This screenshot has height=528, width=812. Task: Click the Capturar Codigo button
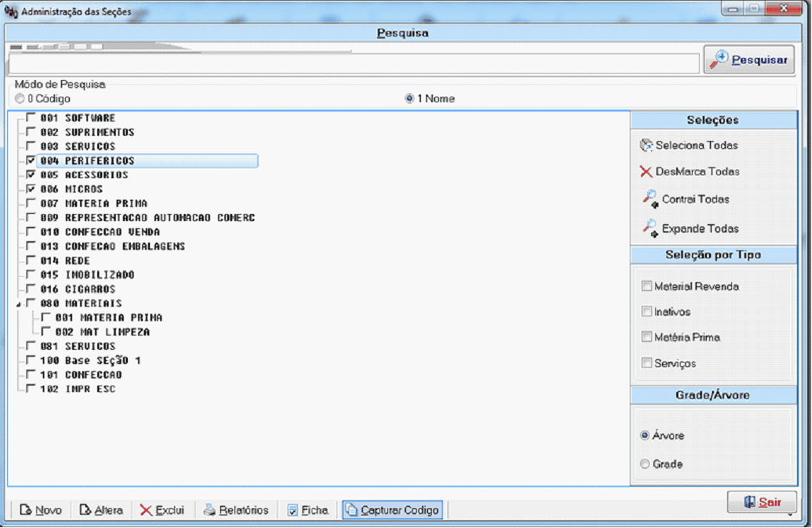392,510
